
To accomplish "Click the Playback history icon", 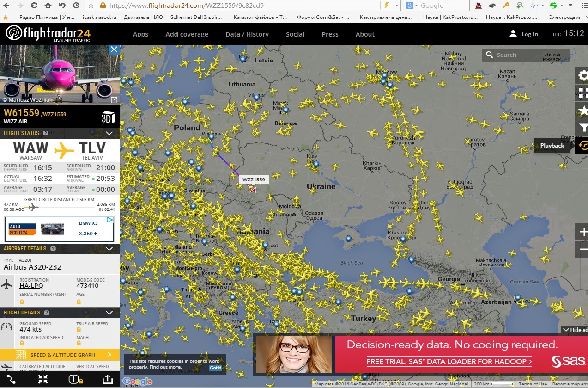I will 583,145.
